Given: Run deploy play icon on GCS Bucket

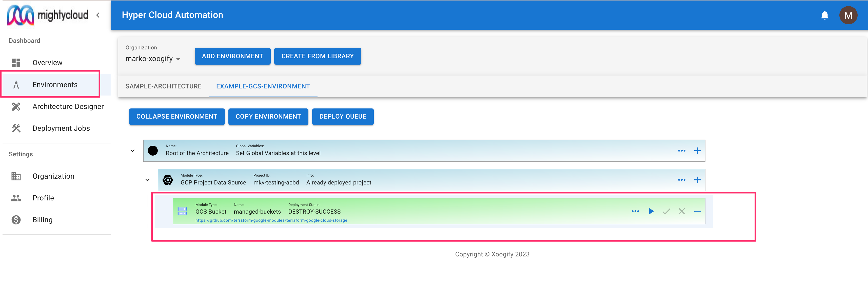Looking at the screenshot, I should tap(651, 211).
